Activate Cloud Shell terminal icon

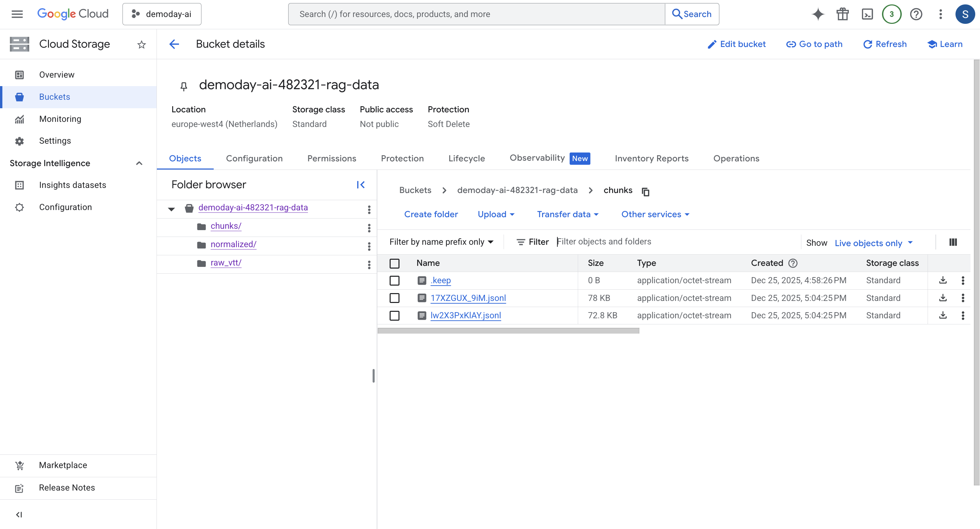point(867,14)
